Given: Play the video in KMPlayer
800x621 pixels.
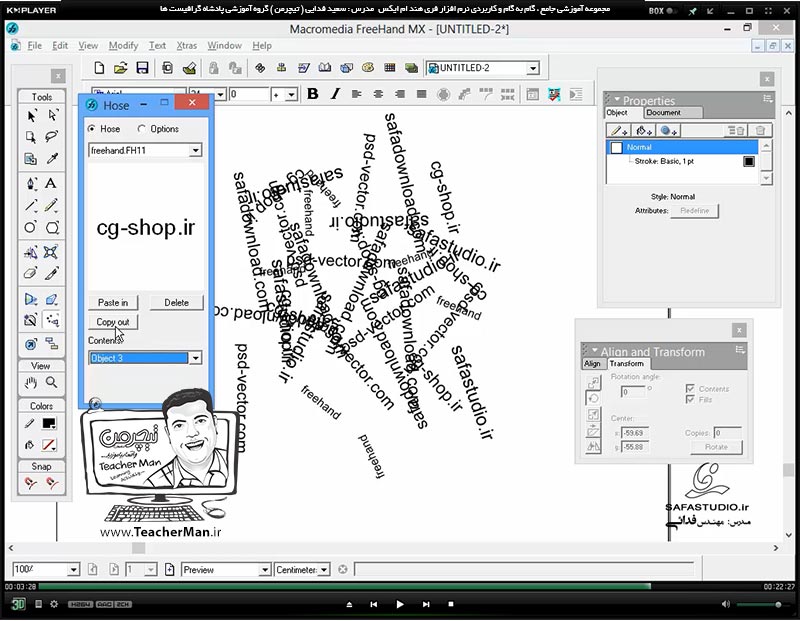Looking at the screenshot, I should (399, 604).
